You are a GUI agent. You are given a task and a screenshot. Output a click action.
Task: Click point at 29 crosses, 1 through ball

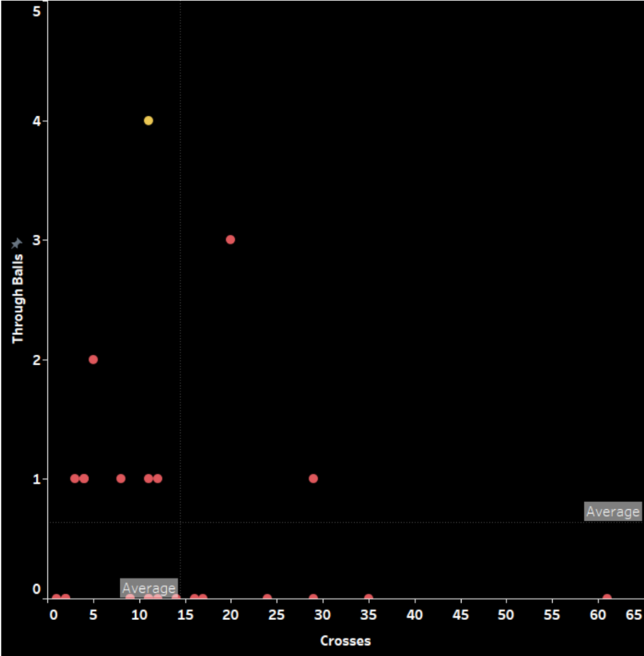(313, 479)
